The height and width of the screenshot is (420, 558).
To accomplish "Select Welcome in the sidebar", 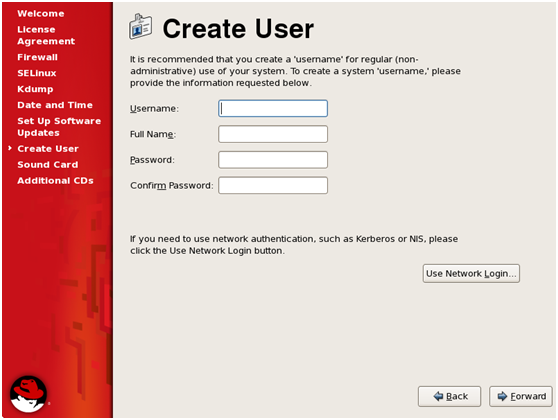I will point(41,14).
